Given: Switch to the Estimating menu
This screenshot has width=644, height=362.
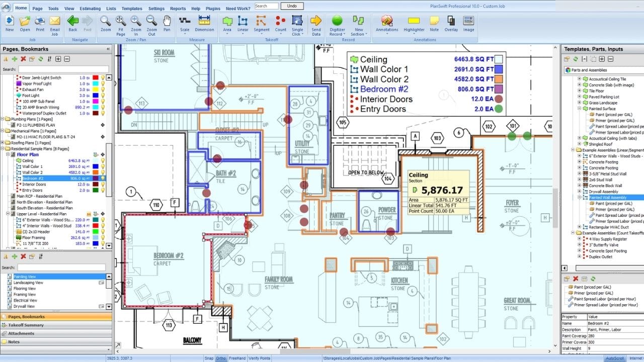Looking at the screenshot, I should [90, 8].
